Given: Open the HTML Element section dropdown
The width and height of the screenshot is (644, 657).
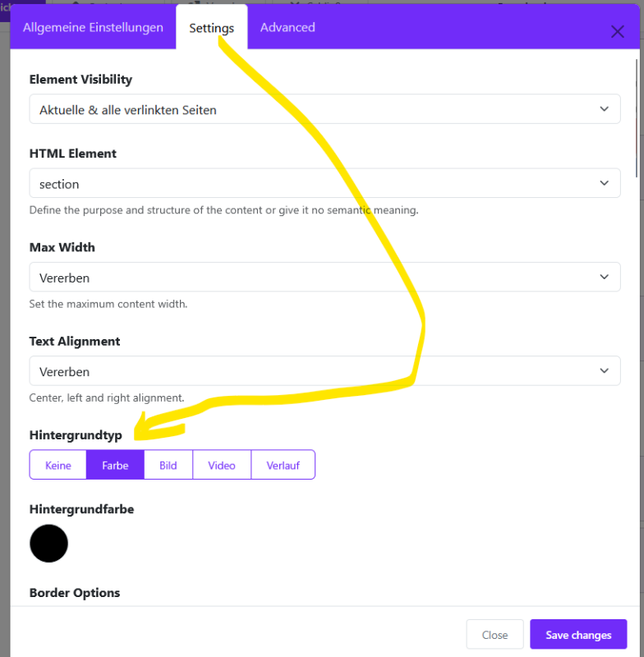Looking at the screenshot, I should click(x=324, y=183).
